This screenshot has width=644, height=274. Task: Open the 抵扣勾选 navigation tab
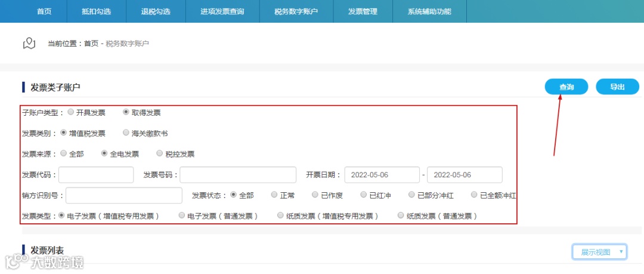[x=97, y=11]
